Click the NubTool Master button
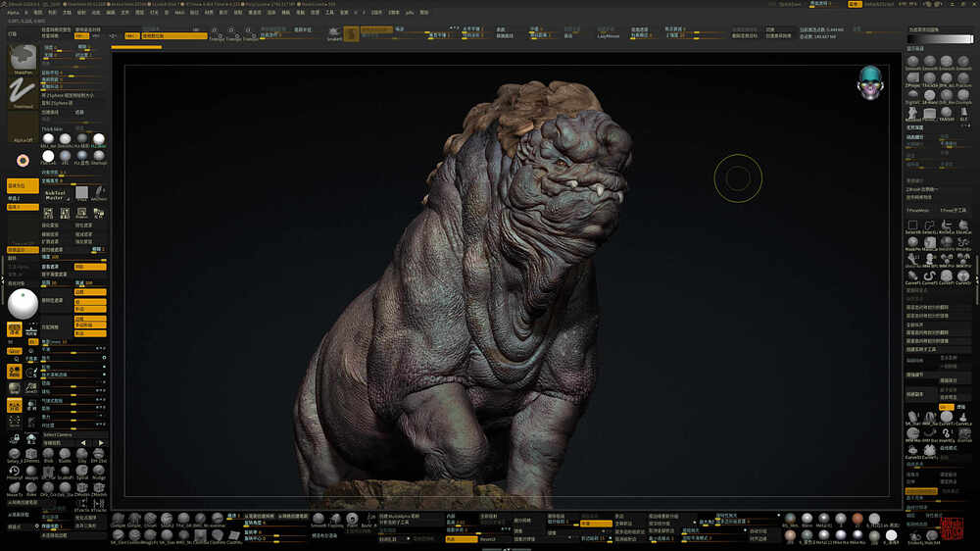980x551 pixels. [56, 195]
